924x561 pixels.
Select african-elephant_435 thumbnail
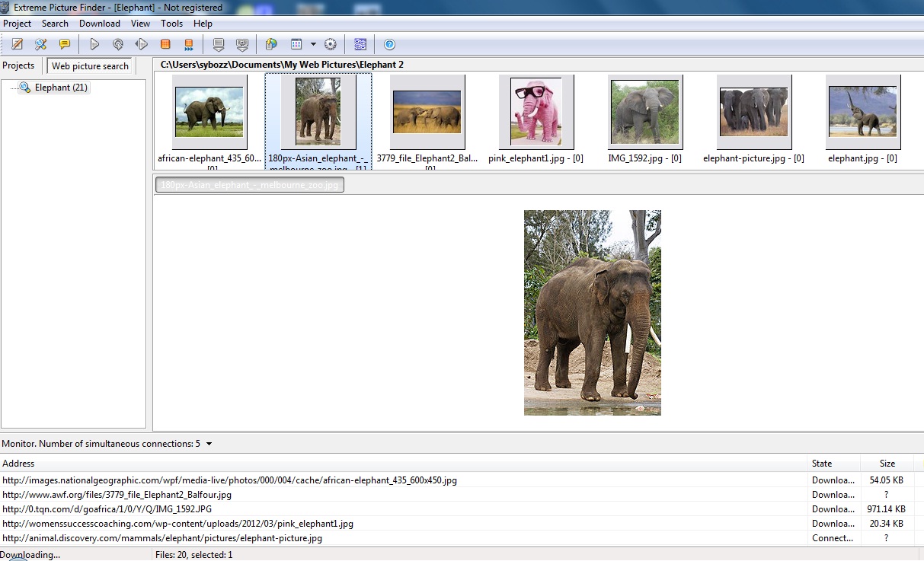pos(209,112)
